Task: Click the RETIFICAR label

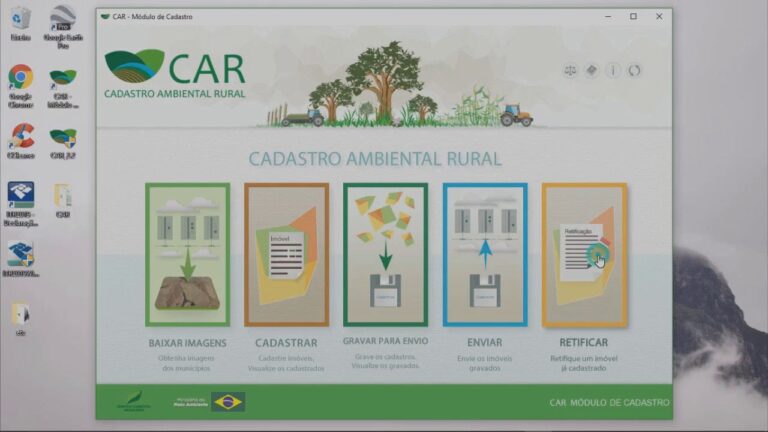Action: pyautogui.click(x=584, y=342)
